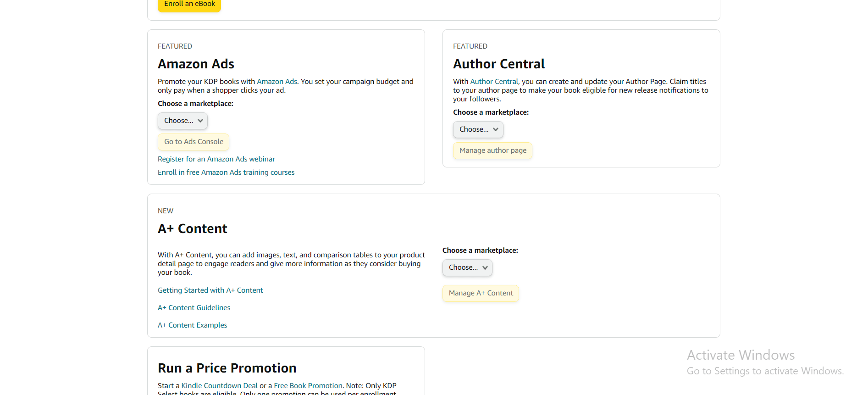Select the Run a Price Promotion heading
This screenshot has height=395, width=868.
[x=227, y=367]
